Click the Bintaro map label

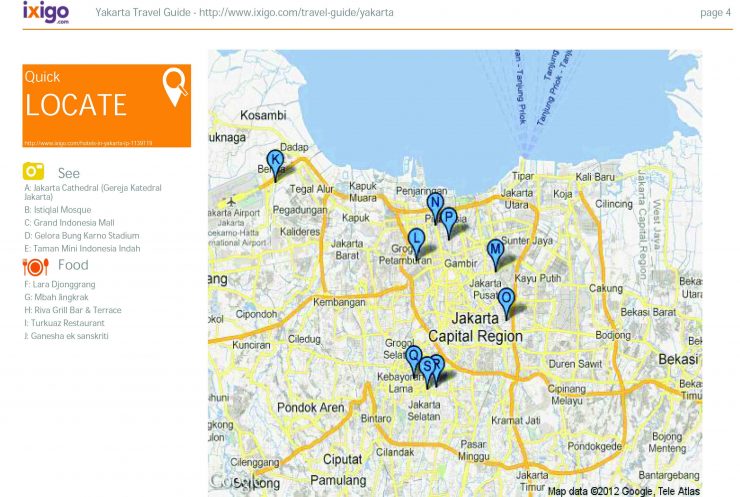376,418
